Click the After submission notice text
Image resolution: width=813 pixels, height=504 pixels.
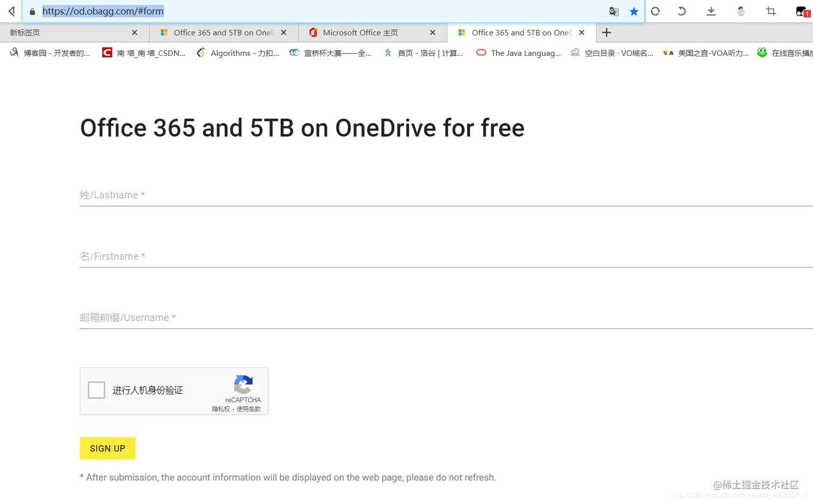[288, 477]
